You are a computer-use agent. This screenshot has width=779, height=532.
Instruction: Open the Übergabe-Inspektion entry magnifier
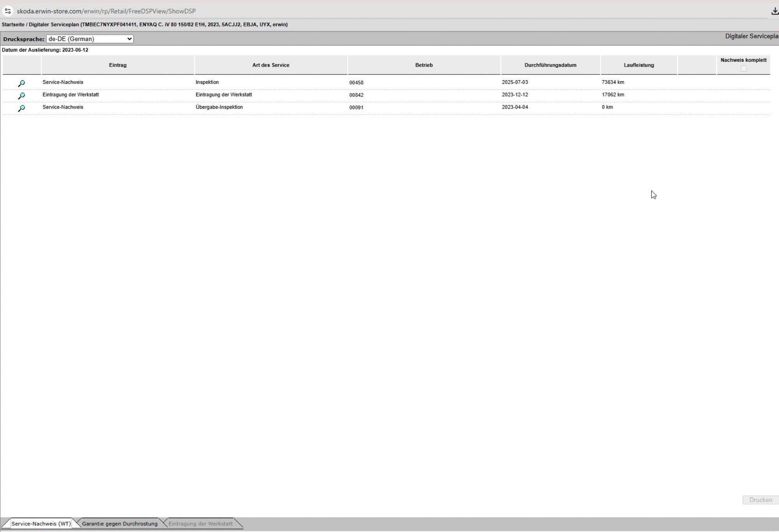coord(21,108)
